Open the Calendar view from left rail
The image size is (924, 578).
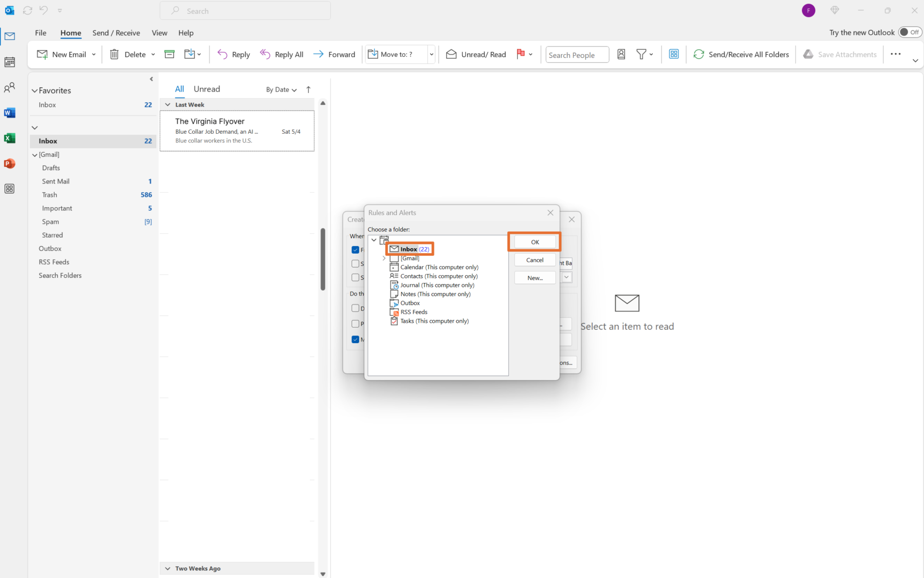[x=10, y=62]
